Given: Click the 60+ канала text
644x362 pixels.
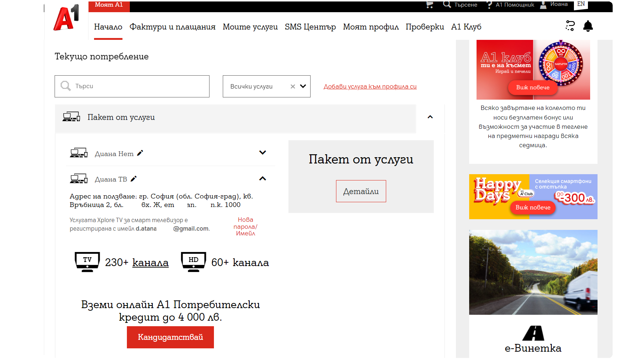Looking at the screenshot, I should click(x=240, y=263).
